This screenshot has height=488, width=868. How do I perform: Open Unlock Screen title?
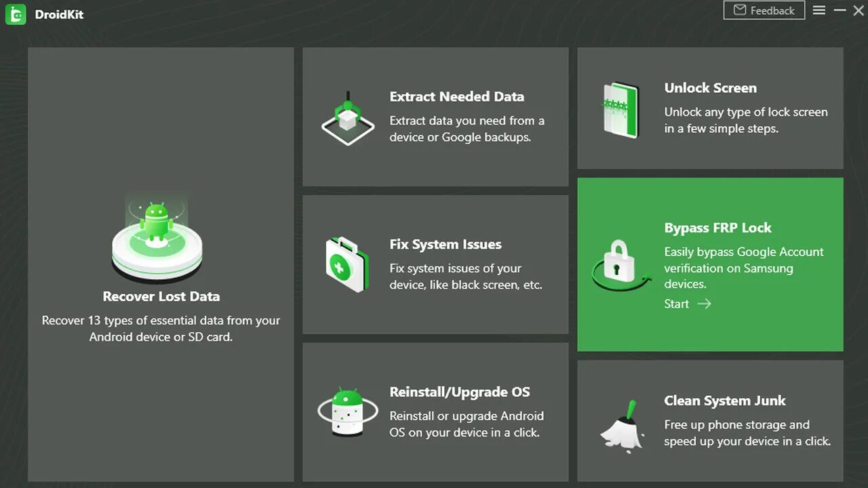(x=711, y=87)
